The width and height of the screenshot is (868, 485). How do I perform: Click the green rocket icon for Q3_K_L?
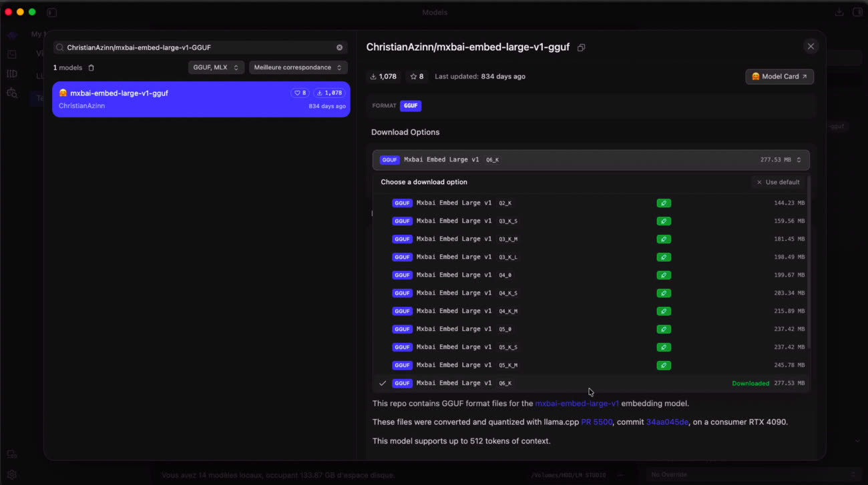pos(663,257)
